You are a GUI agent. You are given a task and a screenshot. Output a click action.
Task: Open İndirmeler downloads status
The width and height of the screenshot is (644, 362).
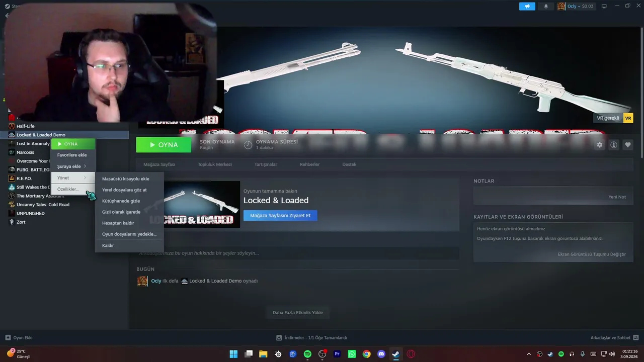311,338
